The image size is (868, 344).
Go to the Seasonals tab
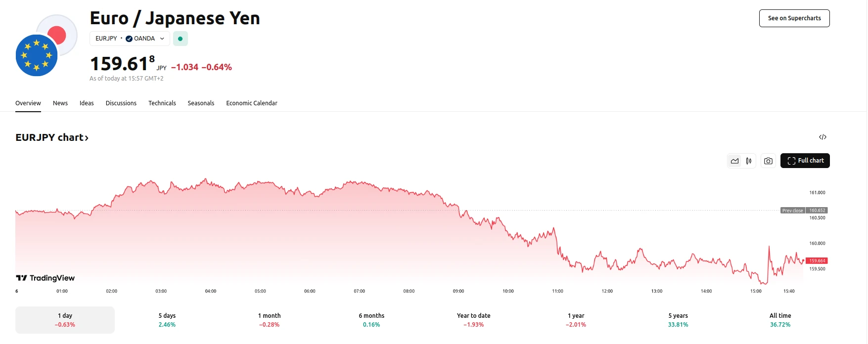201,103
